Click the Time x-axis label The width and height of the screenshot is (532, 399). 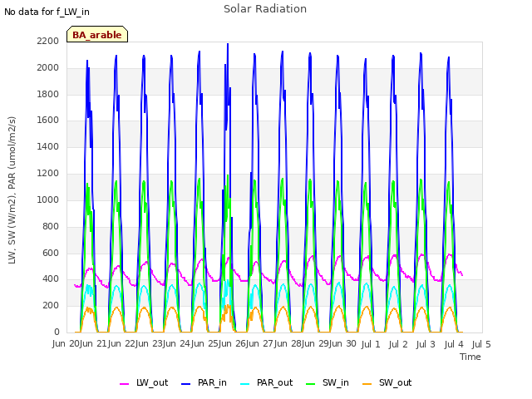[x=470, y=357]
